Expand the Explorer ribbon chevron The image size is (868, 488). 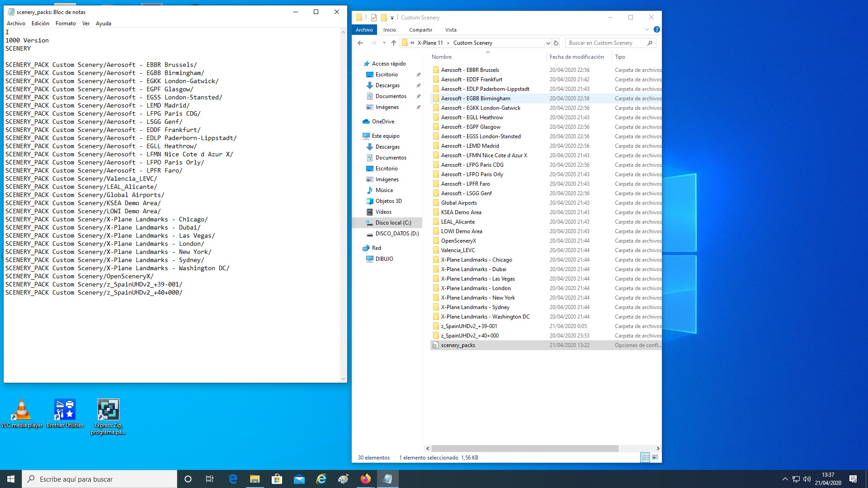pyautogui.click(x=646, y=29)
